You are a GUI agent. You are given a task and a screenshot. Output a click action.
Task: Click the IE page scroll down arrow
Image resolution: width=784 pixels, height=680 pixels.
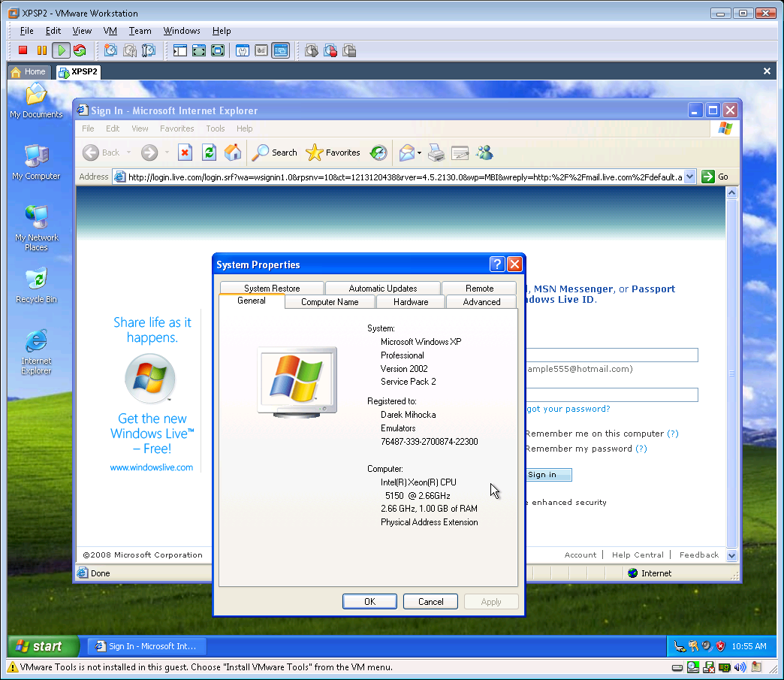coord(731,555)
